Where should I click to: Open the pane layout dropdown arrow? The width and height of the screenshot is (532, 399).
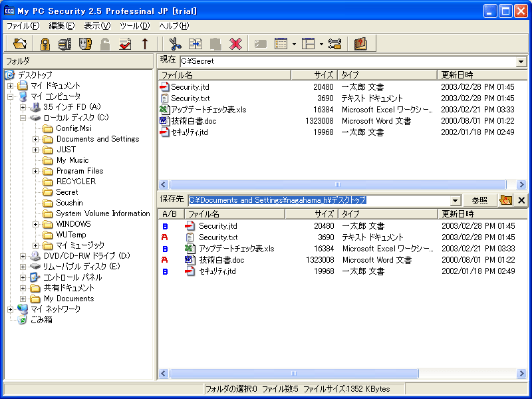(x=321, y=44)
